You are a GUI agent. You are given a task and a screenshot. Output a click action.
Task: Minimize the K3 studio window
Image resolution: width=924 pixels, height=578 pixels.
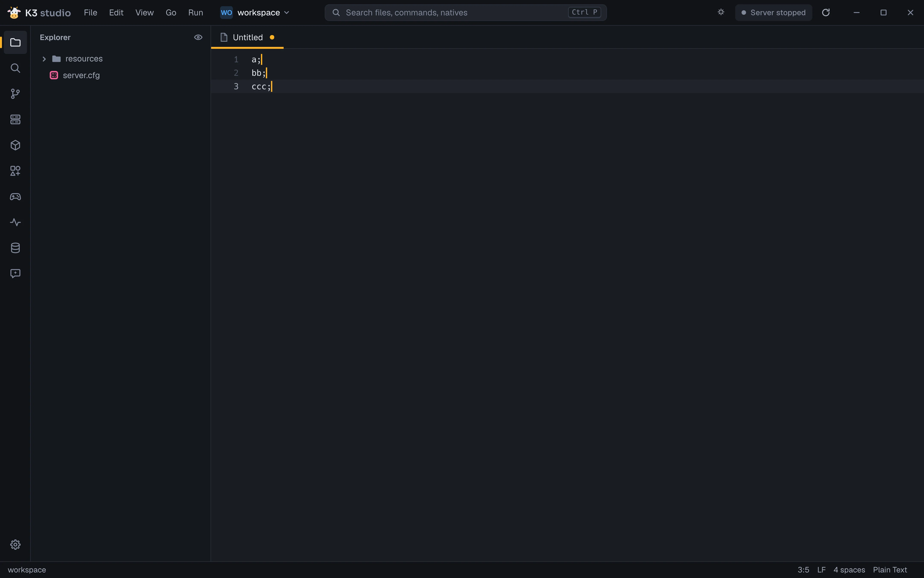(856, 13)
